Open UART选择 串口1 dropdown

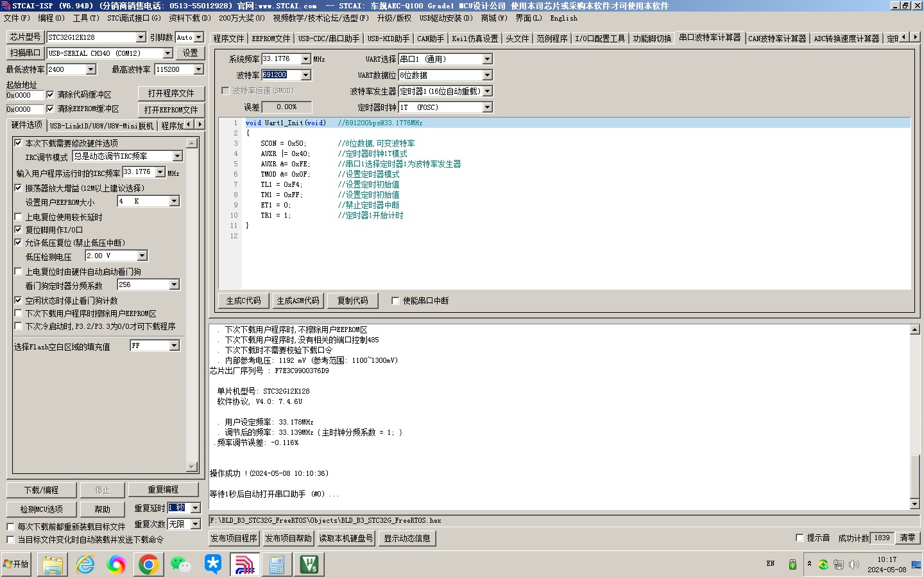click(487, 59)
